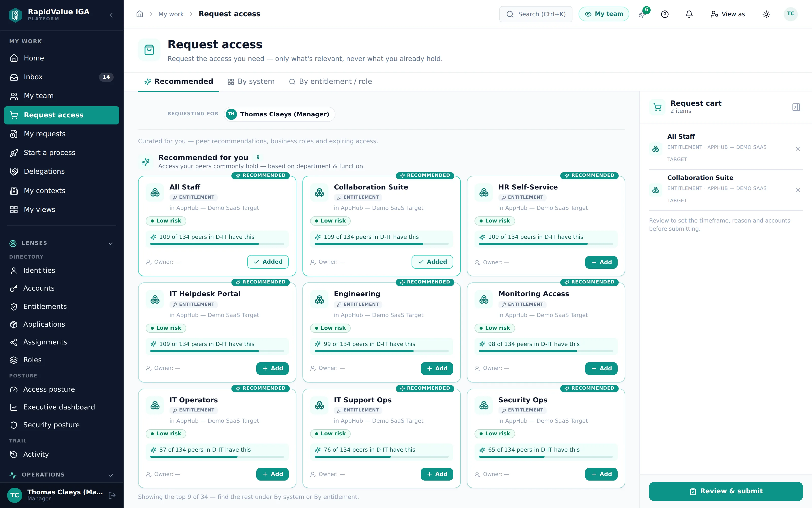Click the All Staff cart item icon
812x508 pixels.
(656, 149)
